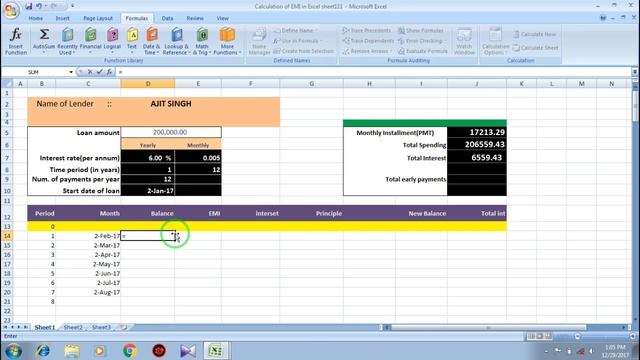
Task: Insert a new worksheet tab icon
Action: [x=123, y=327]
